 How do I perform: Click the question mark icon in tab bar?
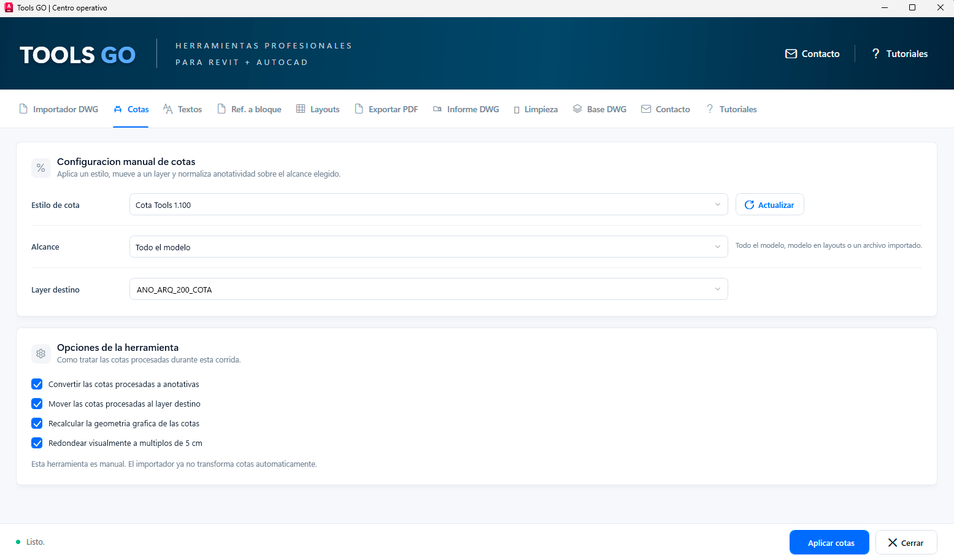[710, 109]
